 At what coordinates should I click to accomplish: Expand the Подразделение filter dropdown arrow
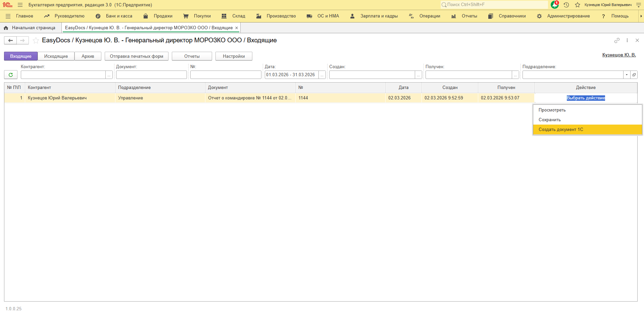coord(627,75)
